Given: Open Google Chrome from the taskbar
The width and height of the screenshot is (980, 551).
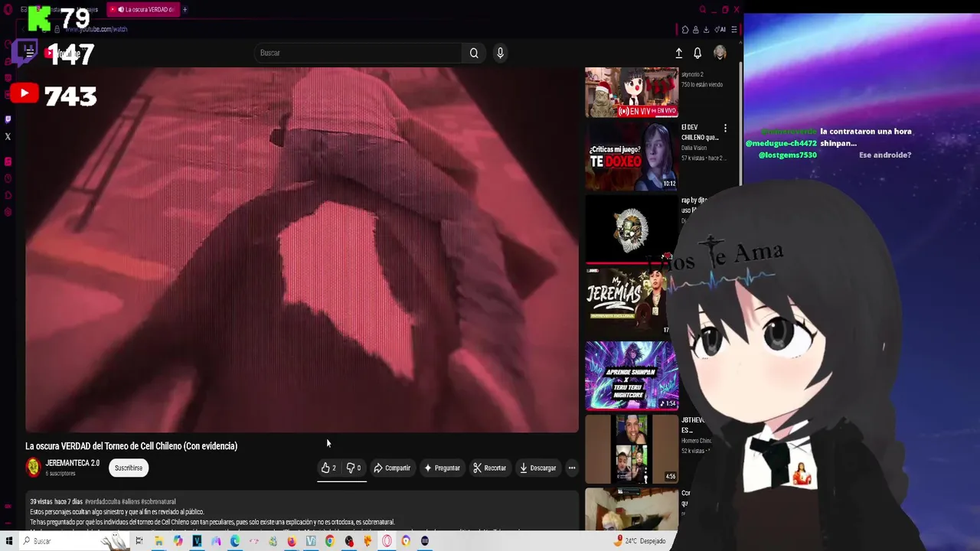Looking at the screenshot, I should (330, 541).
